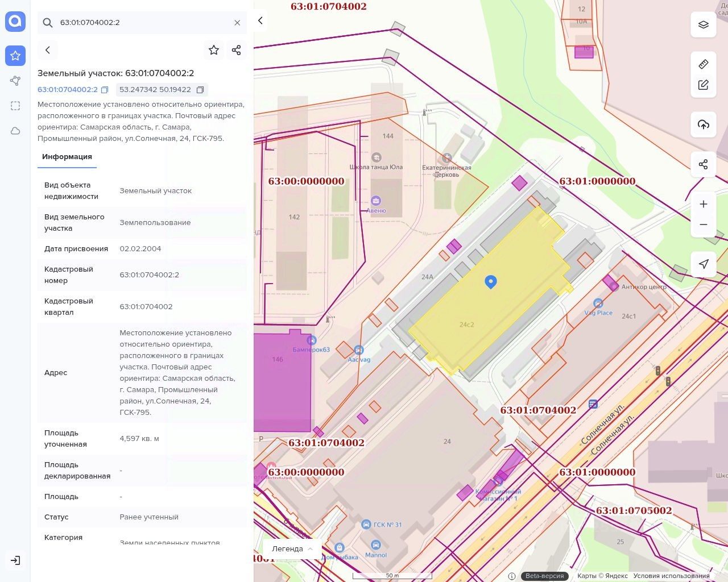Click the Землепользование value

pos(155,223)
